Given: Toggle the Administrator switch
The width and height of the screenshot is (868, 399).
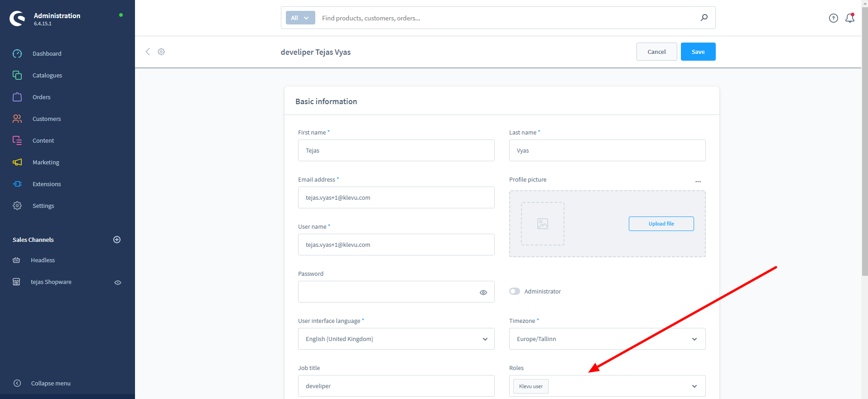Looking at the screenshot, I should point(515,291).
